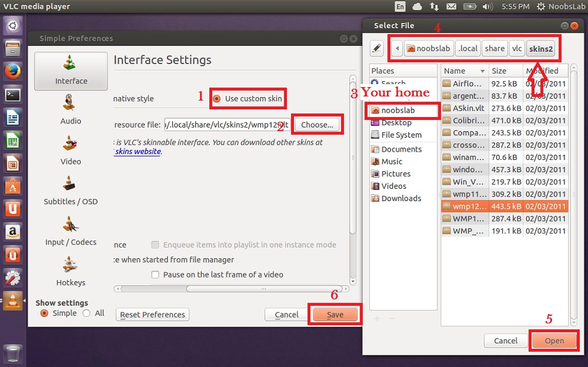Go to the noobslab path segment
The image size is (588, 367).
pos(429,48)
